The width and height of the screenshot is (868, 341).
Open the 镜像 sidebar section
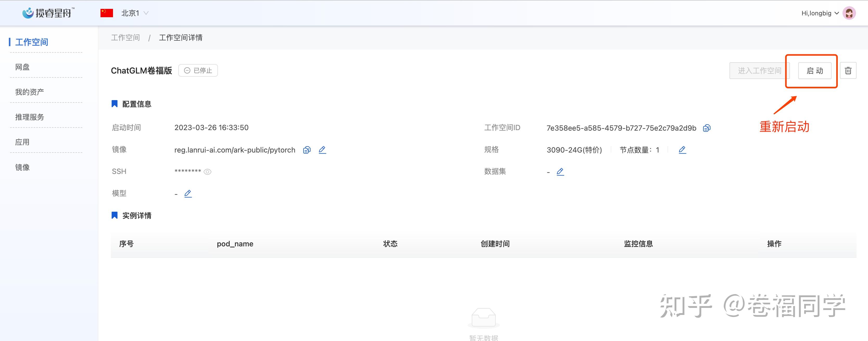coord(22,167)
